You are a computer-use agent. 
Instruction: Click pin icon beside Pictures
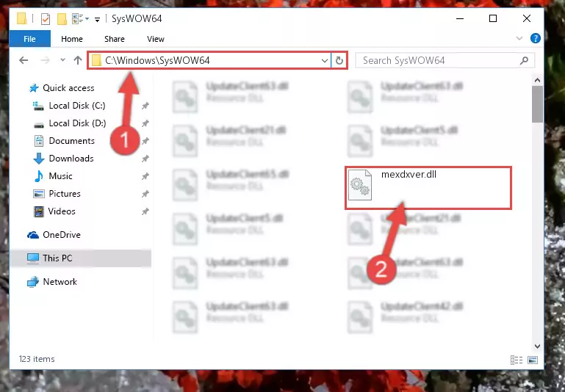coord(145,194)
